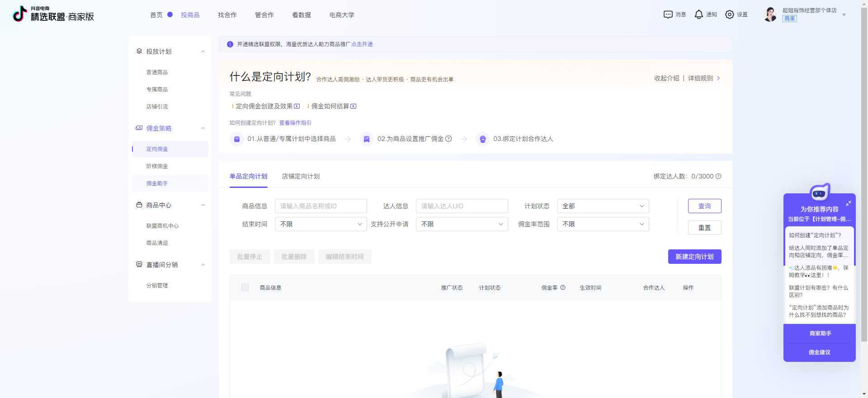Select 店铺引流 in sidebar
The width and height of the screenshot is (868, 398).
[157, 107]
